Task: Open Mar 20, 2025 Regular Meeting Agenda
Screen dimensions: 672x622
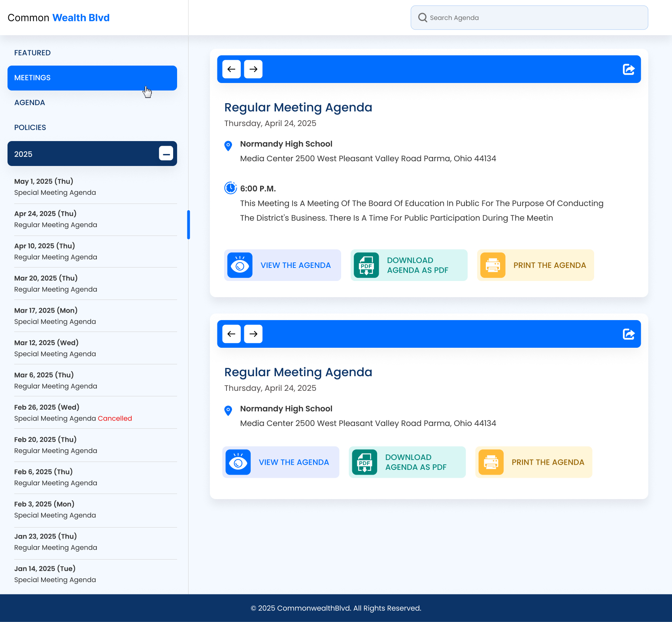Action: point(95,284)
